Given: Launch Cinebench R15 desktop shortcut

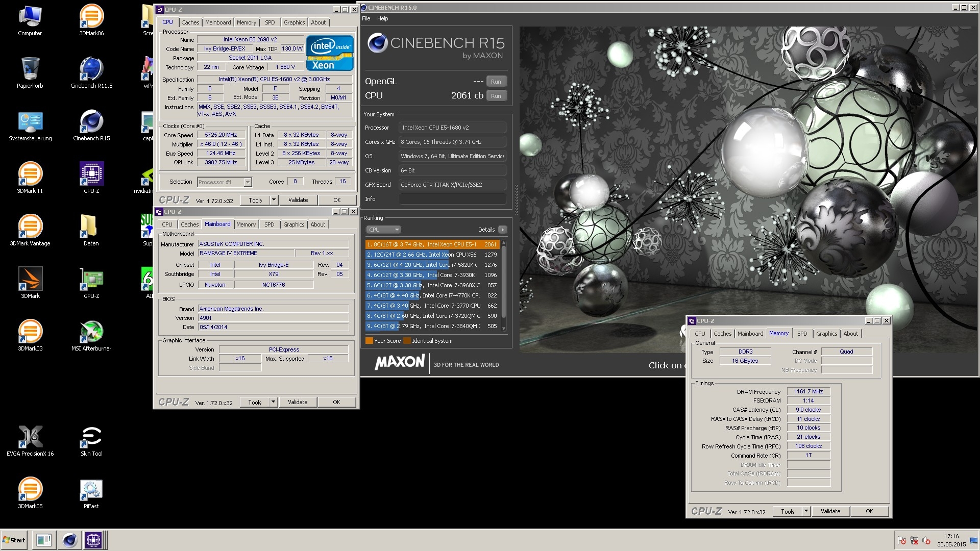Looking at the screenshot, I should coord(91,126).
